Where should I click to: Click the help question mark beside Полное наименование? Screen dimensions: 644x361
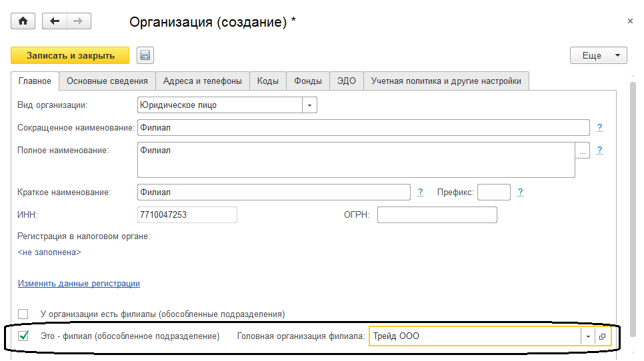click(599, 151)
